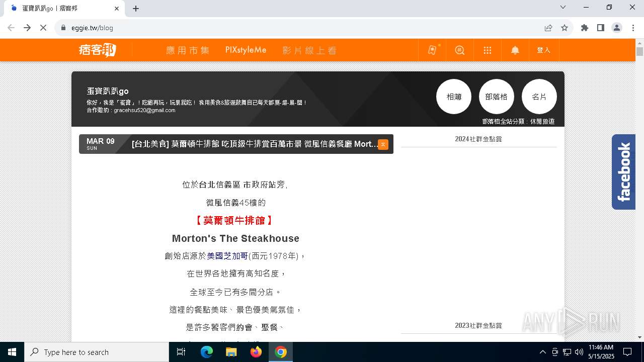644x362 pixels.
Task: Stop loading the page button
Action: [x=43, y=28]
